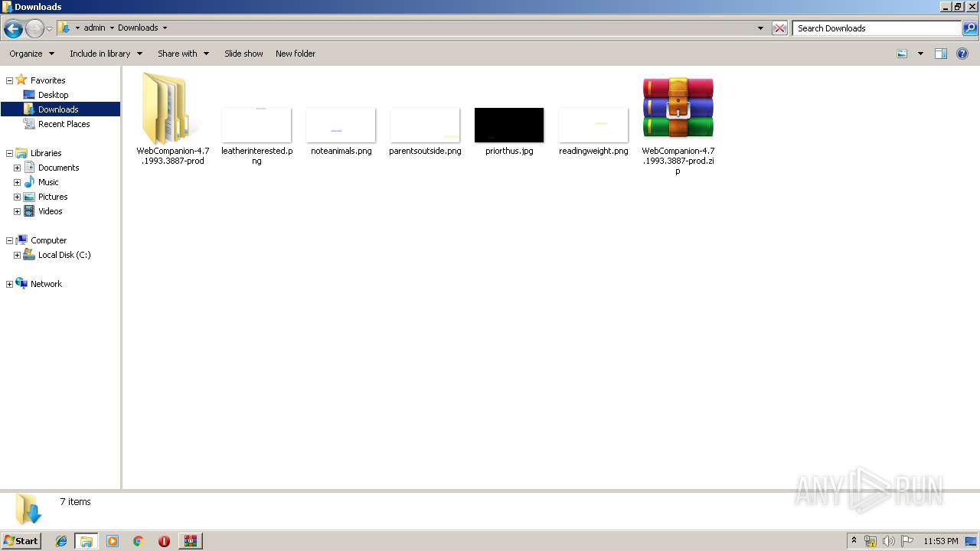Click the Search Downloads field
Image resolution: width=980 pixels, height=551 pixels.
pyautogui.click(x=877, y=28)
